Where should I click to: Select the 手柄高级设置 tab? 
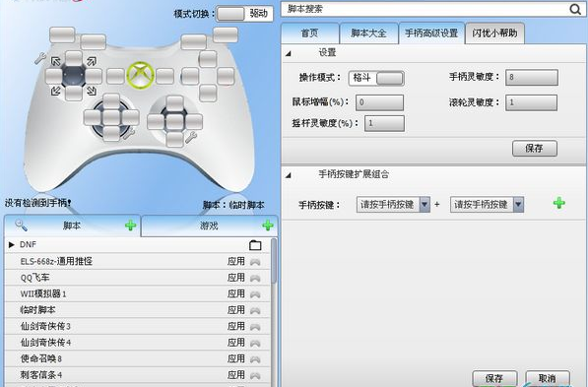click(x=431, y=33)
